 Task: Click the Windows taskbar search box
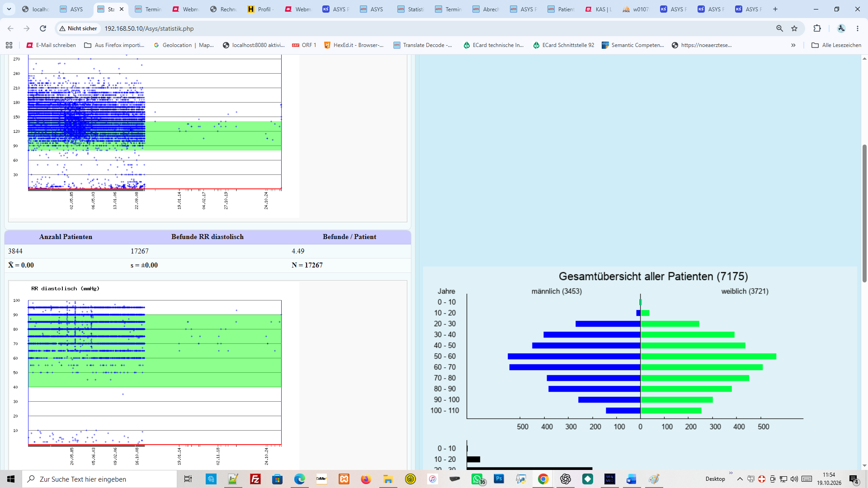click(x=99, y=479)
